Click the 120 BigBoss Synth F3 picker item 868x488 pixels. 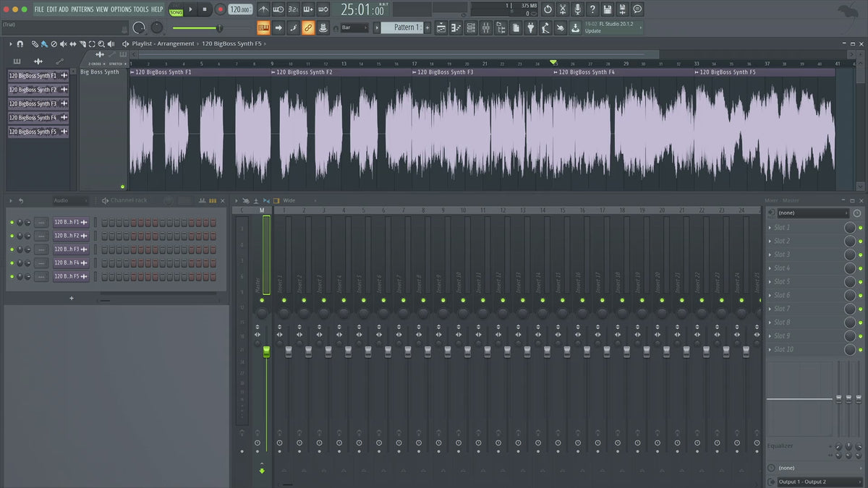33,103
